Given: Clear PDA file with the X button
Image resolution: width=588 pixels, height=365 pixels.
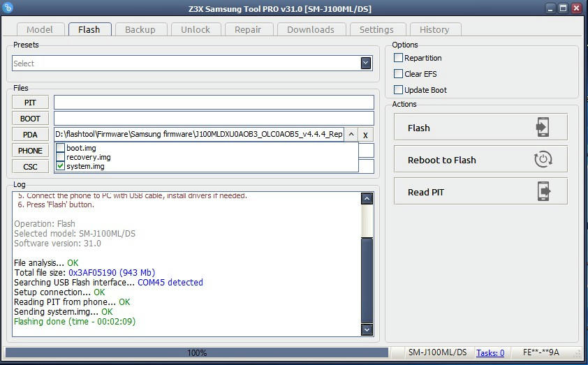Looking at the screenshot, I should 365,135.
